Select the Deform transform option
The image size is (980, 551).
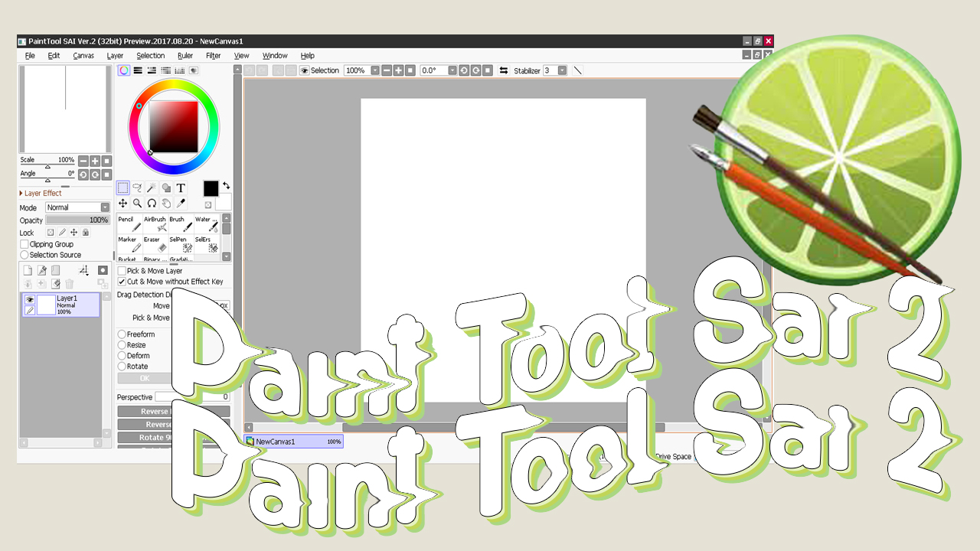tap(122, 356)
